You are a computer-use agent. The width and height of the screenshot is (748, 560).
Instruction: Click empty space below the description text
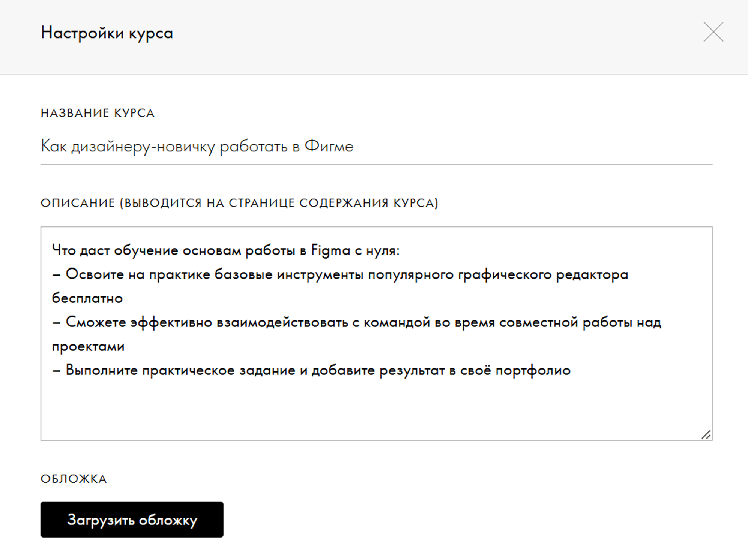pos(375,409)
